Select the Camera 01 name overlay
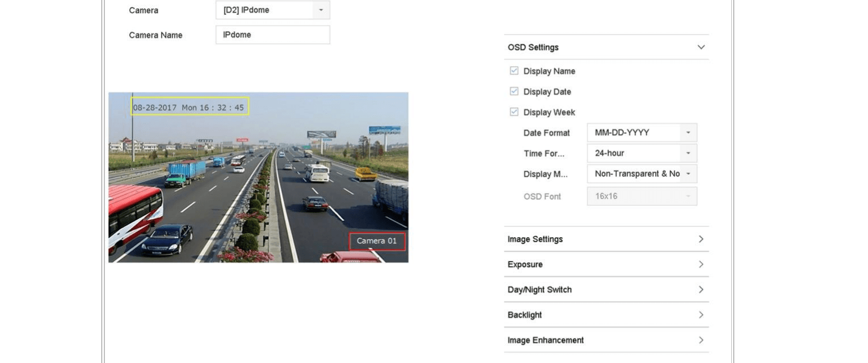868x363 pixels. (377, 241)
